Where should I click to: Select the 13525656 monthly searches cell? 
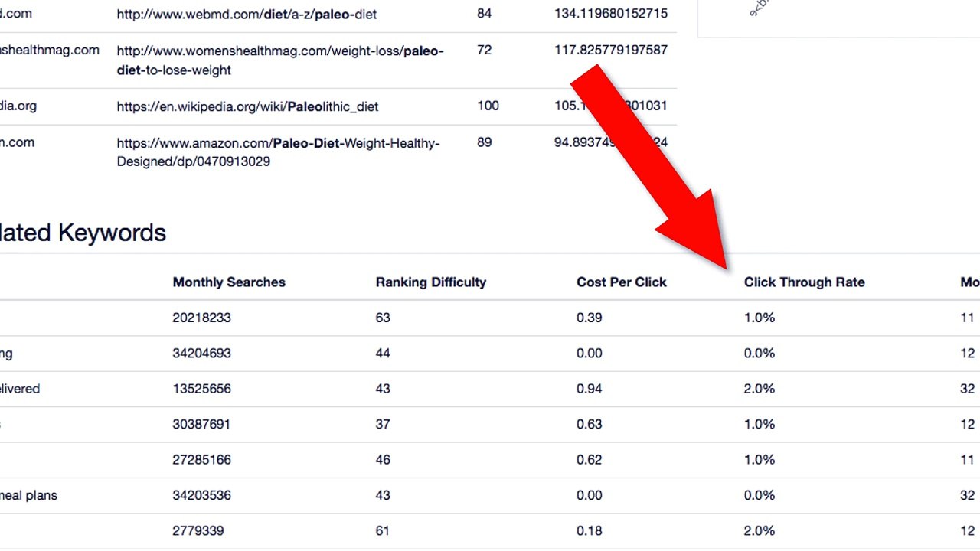click(201, 389)
